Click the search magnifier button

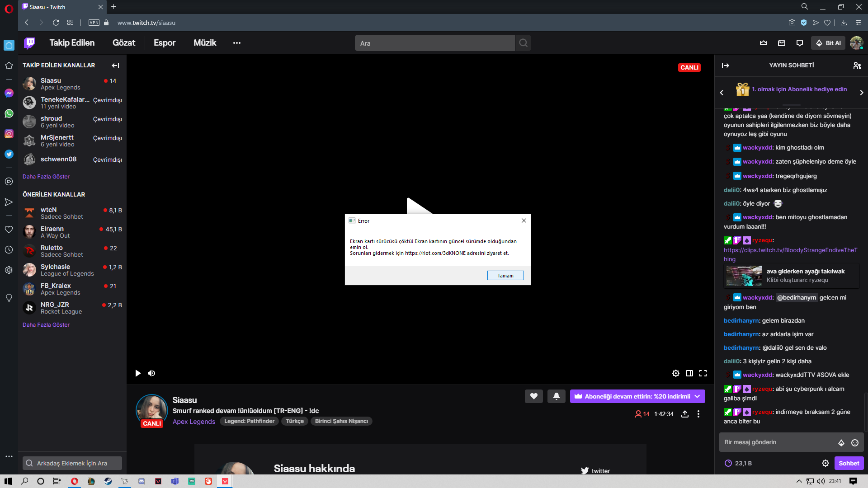(523, 43)
